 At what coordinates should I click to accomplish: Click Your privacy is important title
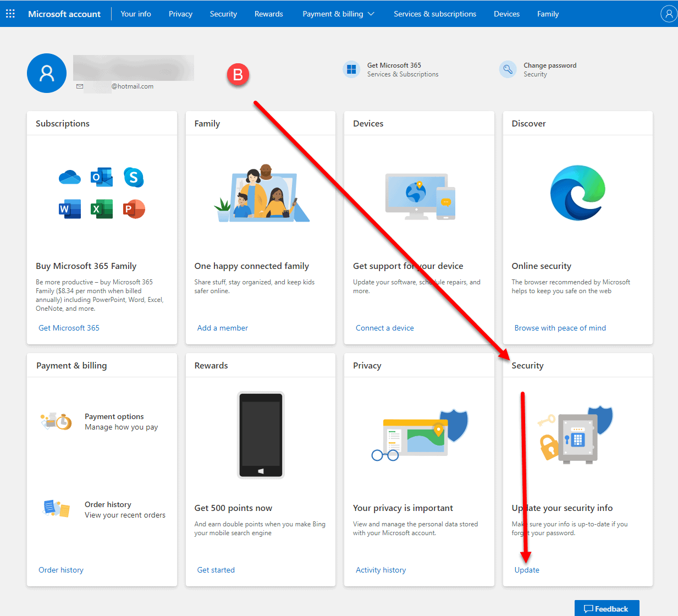[403, 508]
